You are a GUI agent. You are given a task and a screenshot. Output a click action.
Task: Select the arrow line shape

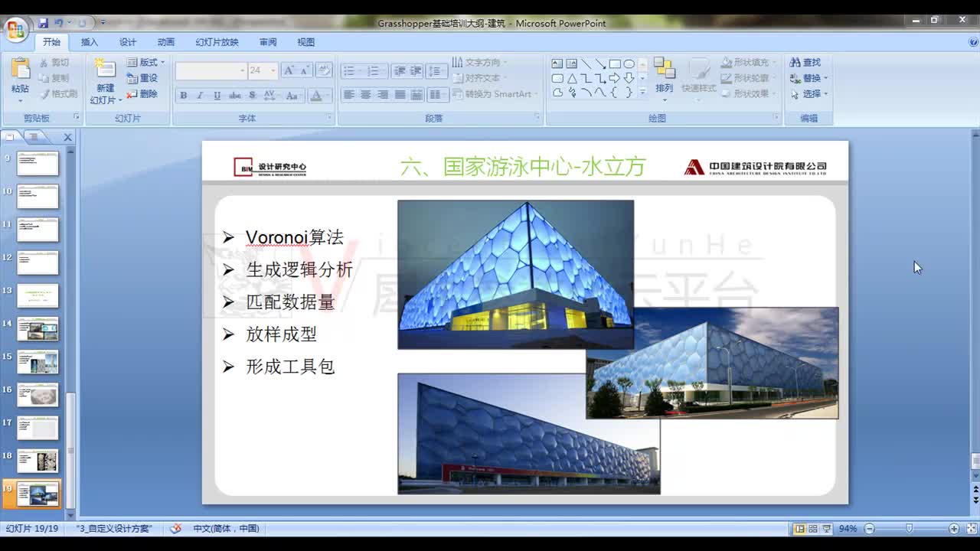coord(600,64)
